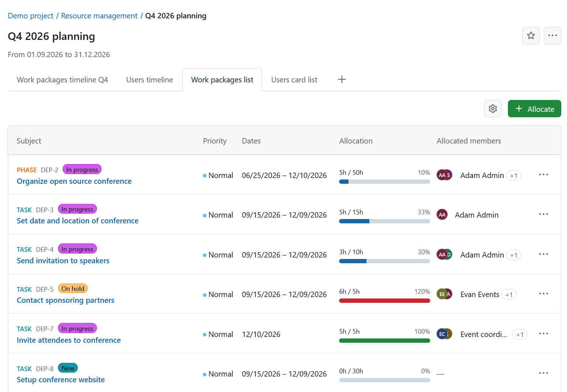Open row actions for Set date and location
This screenshot has width=567, height=392.
543,214
